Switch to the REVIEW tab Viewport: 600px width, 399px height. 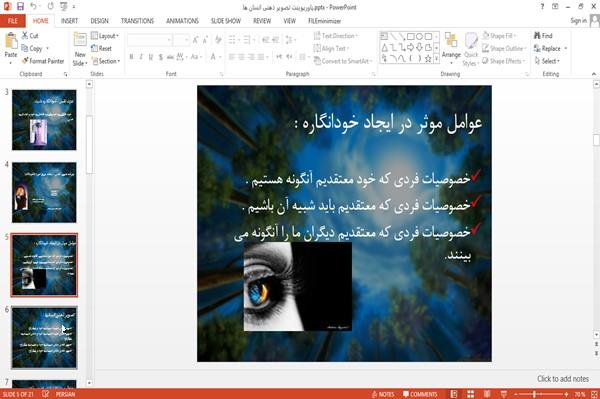[x=262, y=21]
